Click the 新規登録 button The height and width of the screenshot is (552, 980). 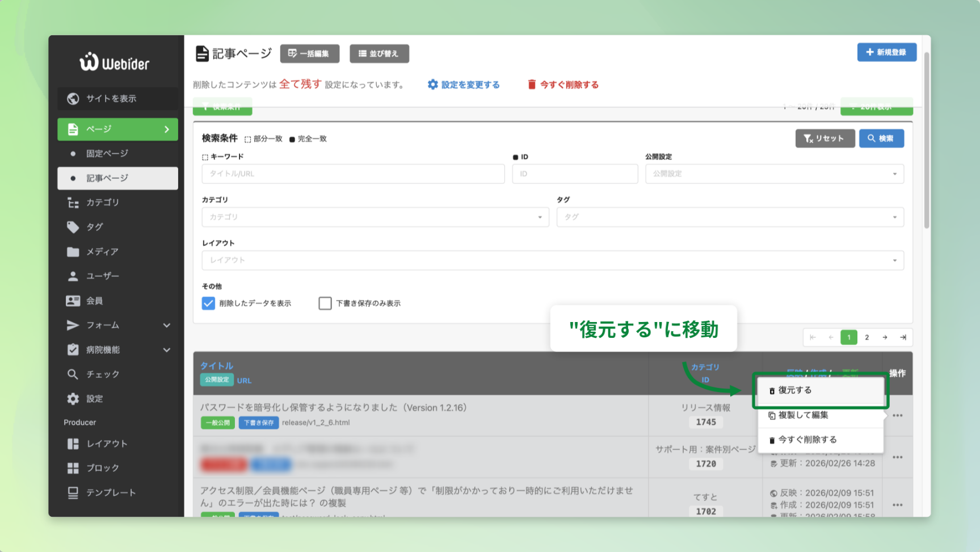886,52
